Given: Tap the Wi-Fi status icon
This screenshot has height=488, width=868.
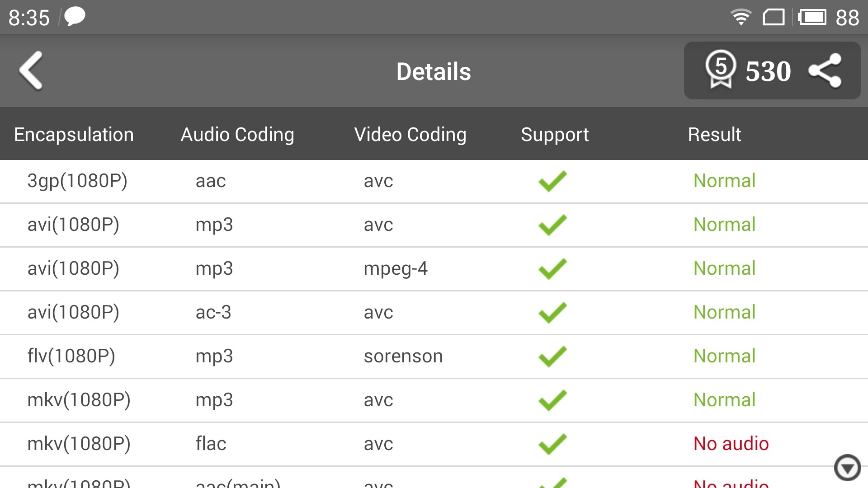Looking at the screenshot, I should (741, 17).
